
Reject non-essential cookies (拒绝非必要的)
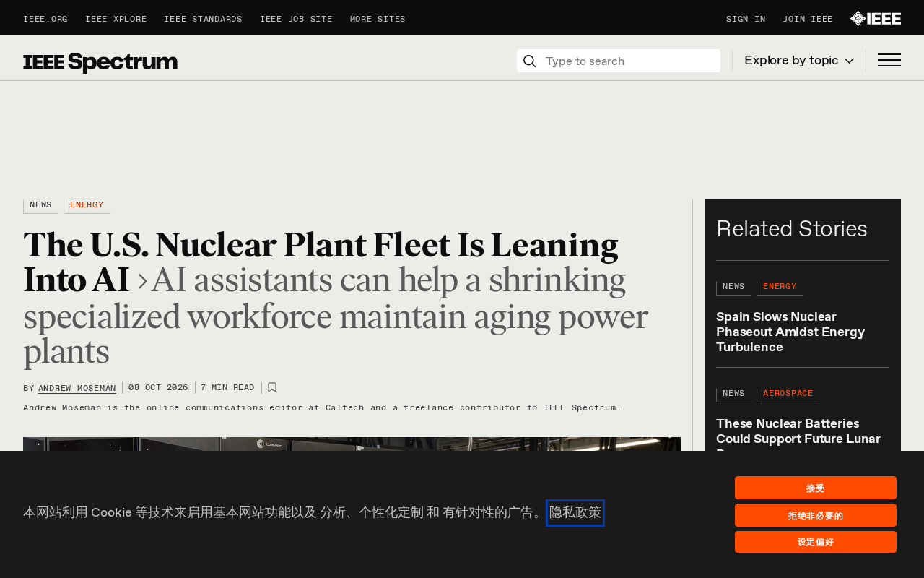click(816, 515)
